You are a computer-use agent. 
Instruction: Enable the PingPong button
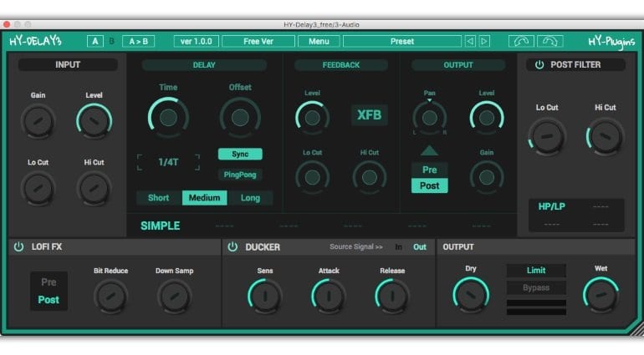[x=240, y=175]
